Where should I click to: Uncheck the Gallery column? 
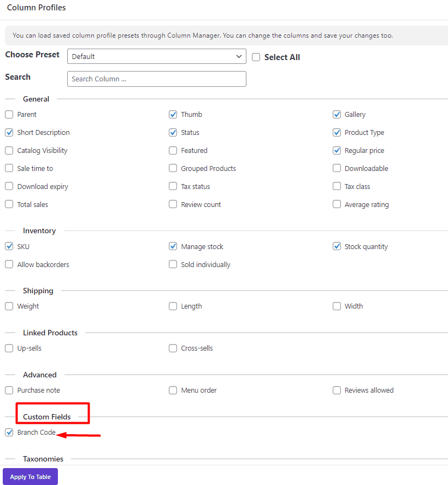[337, 114]
